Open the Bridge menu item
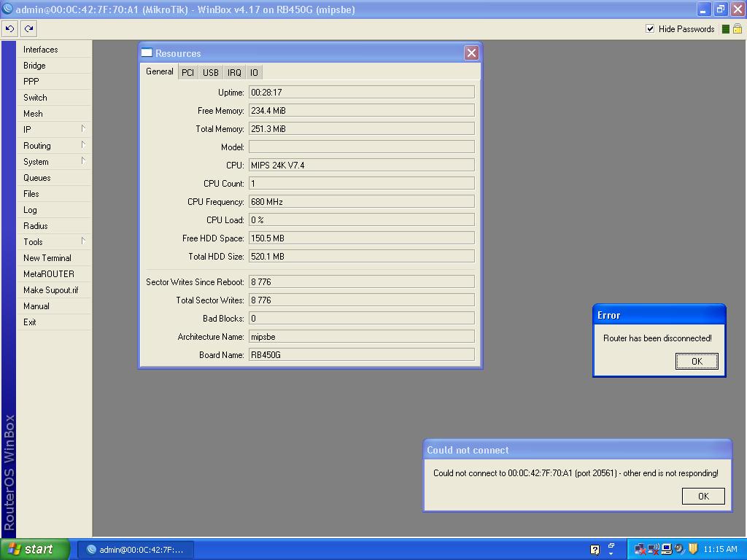This screenshot has height=560, width=747. 54,66
